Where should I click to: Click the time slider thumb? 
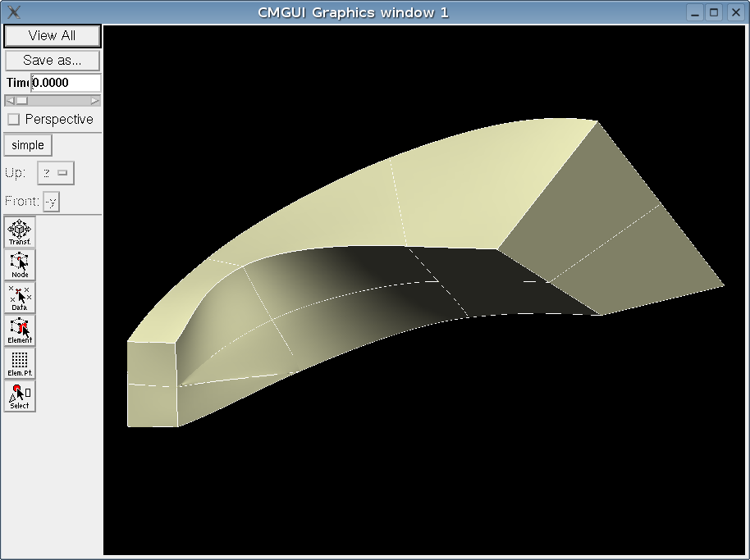click(22, 101)
